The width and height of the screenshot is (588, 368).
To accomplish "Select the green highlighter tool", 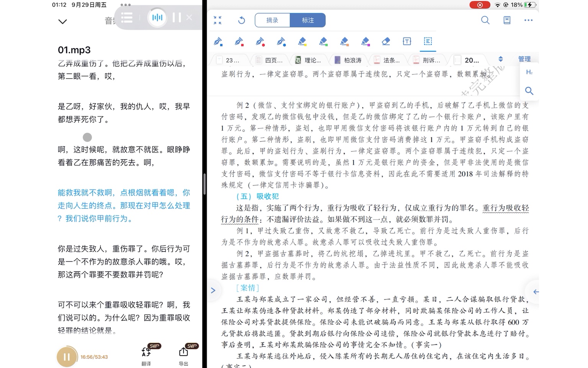I will coord(323,41).
